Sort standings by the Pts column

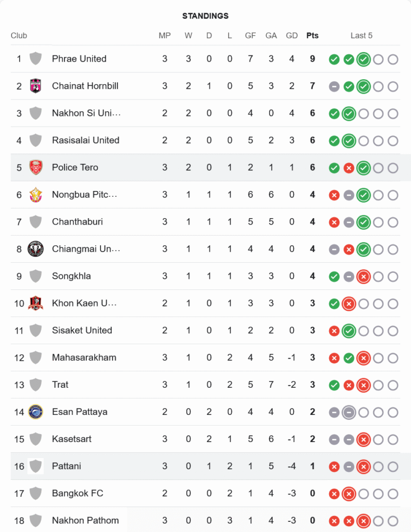pyautogui.click(x=313, y=36)
